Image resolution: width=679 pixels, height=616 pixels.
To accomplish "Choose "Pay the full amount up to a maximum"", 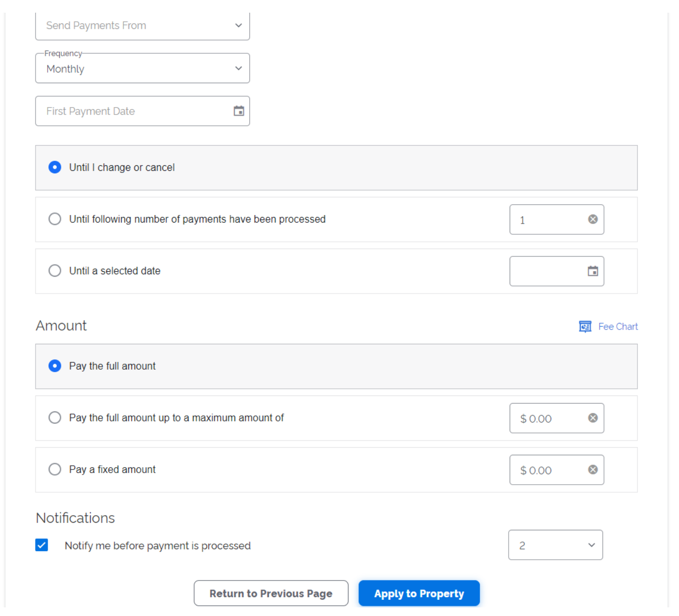I will tap(55, 417).
